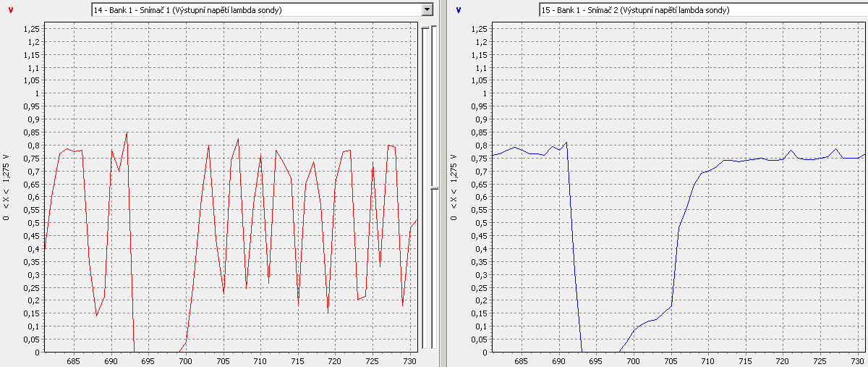The width and height of the screenshot is (868, 367).
Task: Click the 0,5 Y-axis label on the right graph
Action: click(480, 223)
